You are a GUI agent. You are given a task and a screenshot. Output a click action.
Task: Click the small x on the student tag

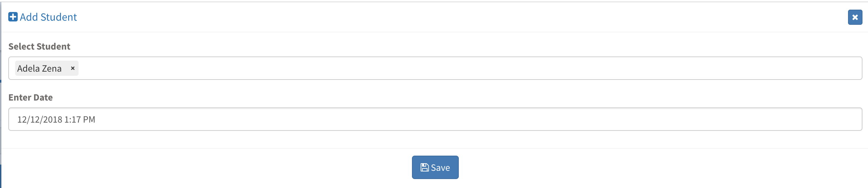tap(73, 68)
